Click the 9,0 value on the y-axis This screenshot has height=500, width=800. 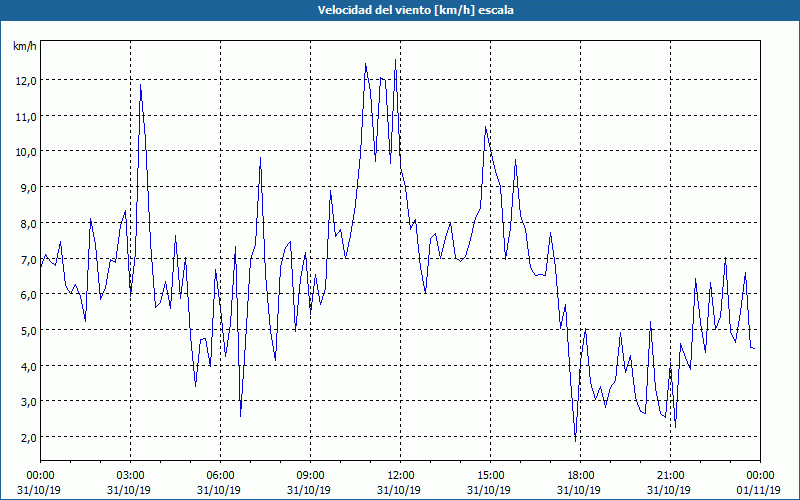point(28,187)
